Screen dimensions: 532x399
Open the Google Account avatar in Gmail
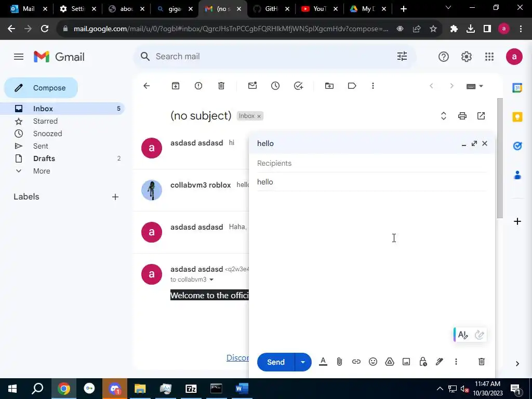pos(514,57)
